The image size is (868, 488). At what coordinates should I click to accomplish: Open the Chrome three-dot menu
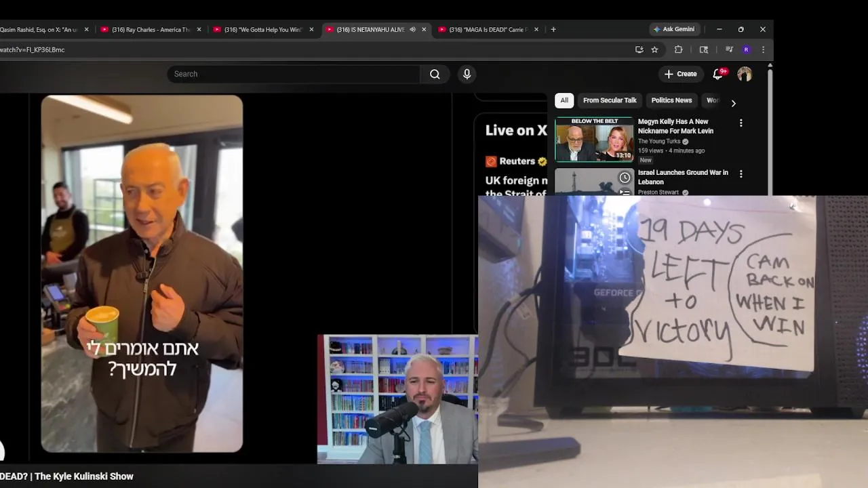(763, 49)
